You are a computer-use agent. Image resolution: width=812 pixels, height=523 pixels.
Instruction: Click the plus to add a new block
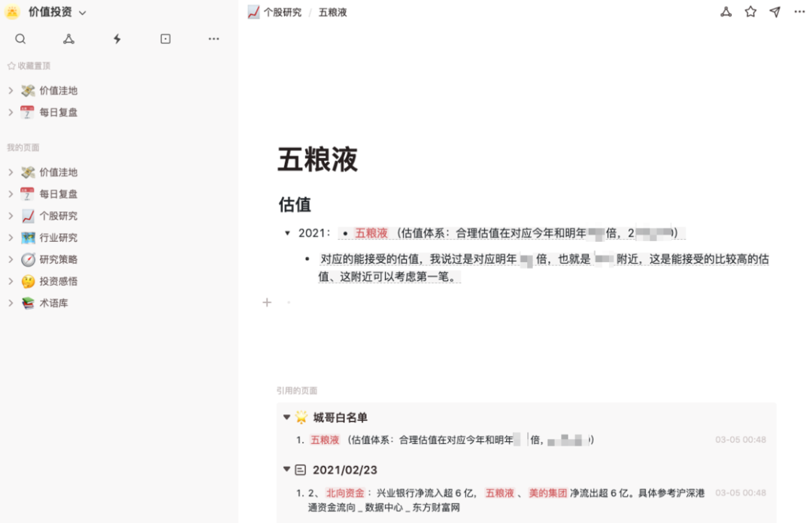(x=267, y=302)
